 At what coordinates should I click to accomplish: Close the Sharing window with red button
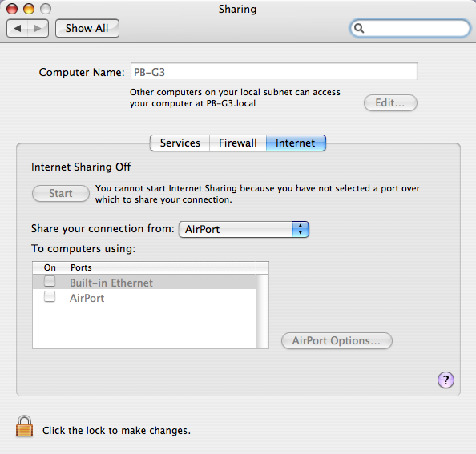[x=12, y=9]
